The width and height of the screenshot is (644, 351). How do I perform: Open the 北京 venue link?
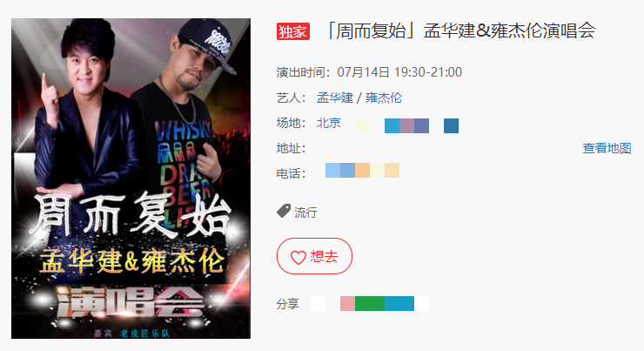point(329,123)
